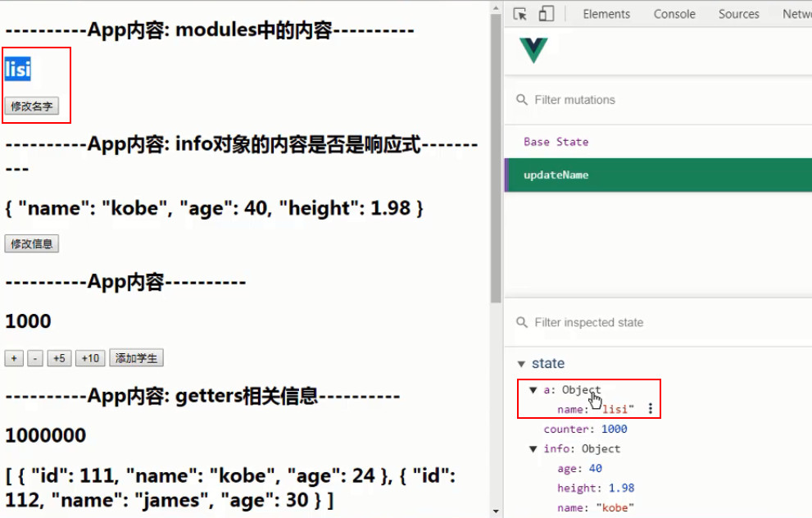Viewport: 812px width, 518px height.
Task: Select the updateName mutation entry
Action: (658, 175)
